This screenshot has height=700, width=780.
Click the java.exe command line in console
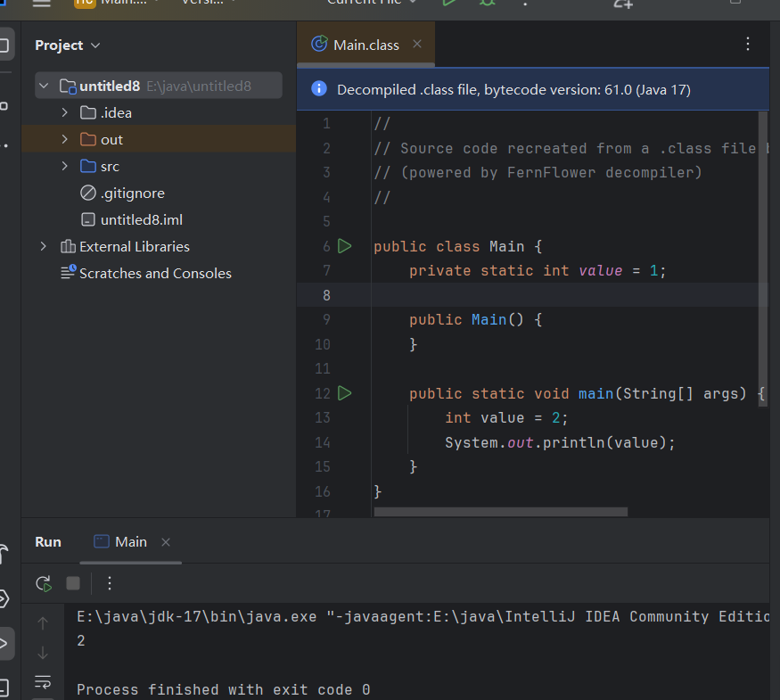(x=423, y=616)
